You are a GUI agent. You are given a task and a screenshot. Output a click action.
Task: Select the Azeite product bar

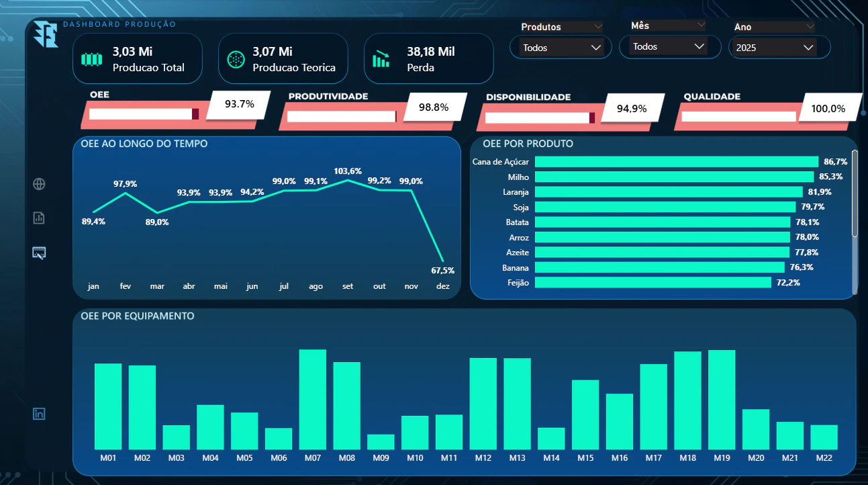click(x=662, y=253)
